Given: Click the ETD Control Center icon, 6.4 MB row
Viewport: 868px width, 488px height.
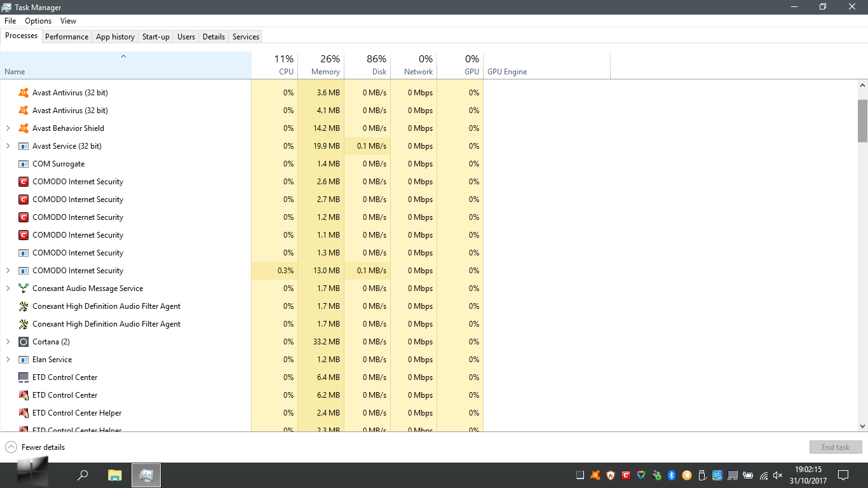Looking at the screenshot, I should click(24, 377).
